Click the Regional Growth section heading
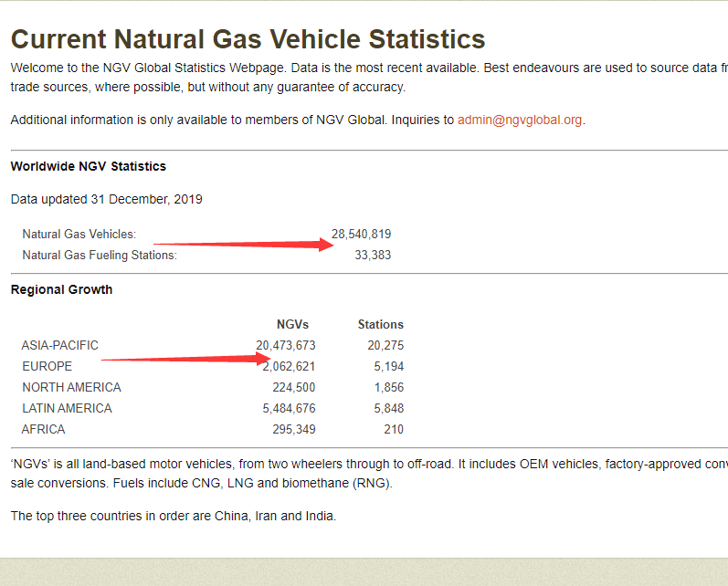Viewport: 728px width, 586px height. point(61,289)
